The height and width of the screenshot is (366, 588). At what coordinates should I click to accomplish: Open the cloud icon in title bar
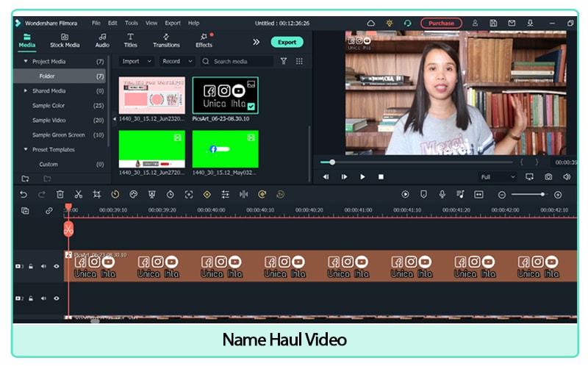click(371, 24)
